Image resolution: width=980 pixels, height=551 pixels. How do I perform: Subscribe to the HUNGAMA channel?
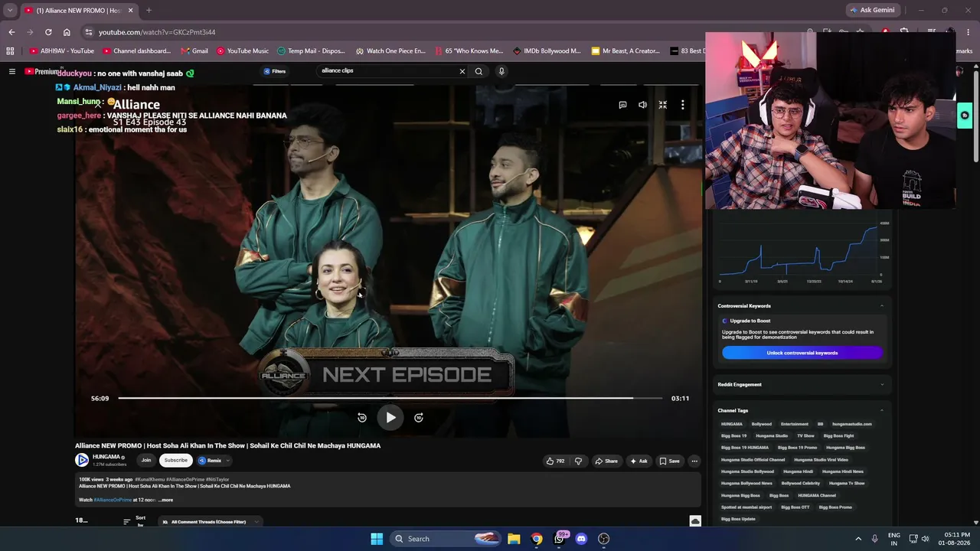point(175,460)
